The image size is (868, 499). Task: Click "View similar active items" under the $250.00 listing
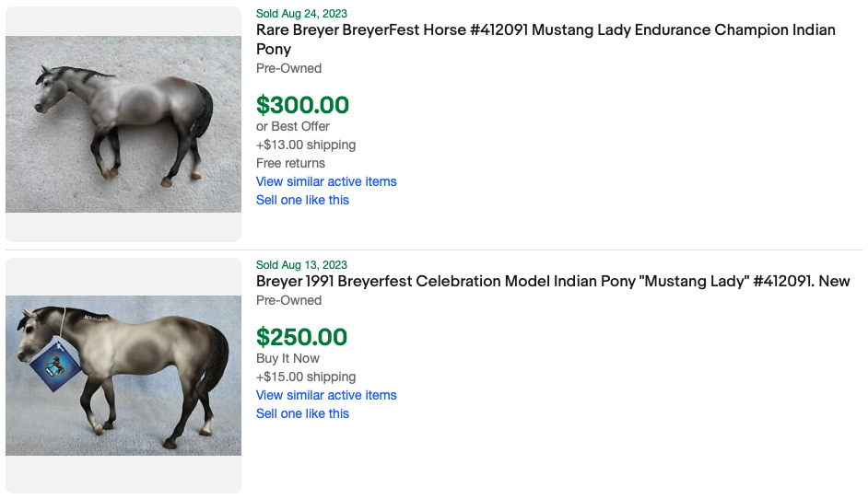[x=326, y=395]
